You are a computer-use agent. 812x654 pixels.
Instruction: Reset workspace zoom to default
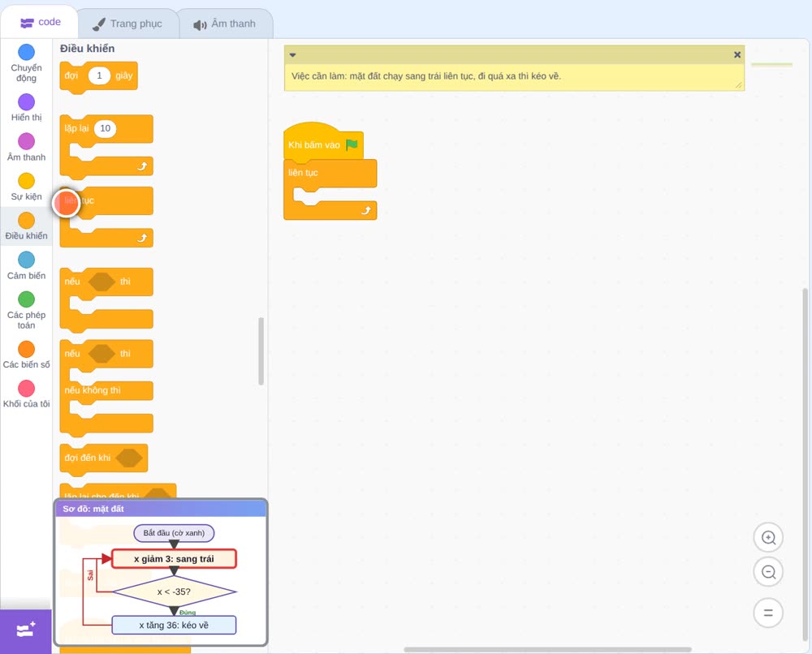point(768,613)
